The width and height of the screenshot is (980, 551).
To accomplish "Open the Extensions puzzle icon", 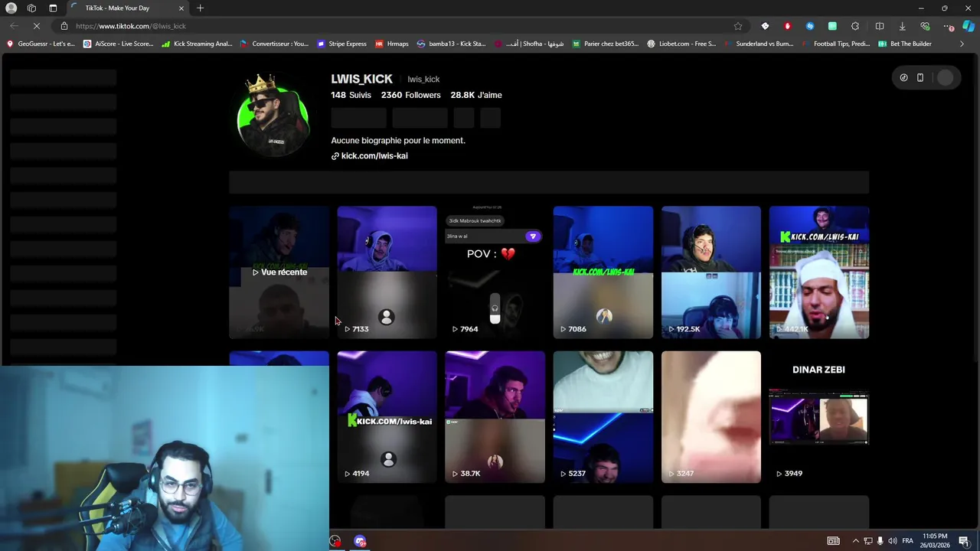I will pyautogui.click(x=855, y=26).
